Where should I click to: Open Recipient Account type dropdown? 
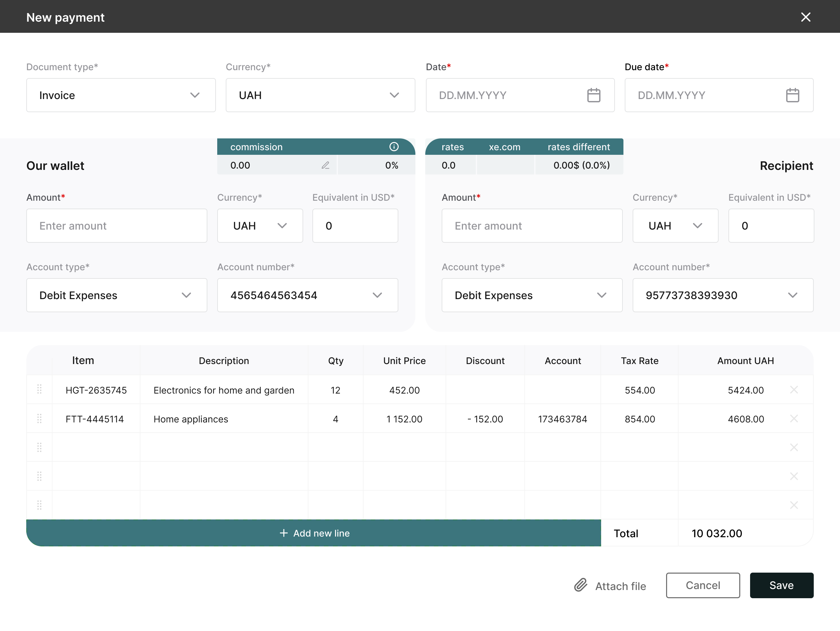tap(532, 295)
